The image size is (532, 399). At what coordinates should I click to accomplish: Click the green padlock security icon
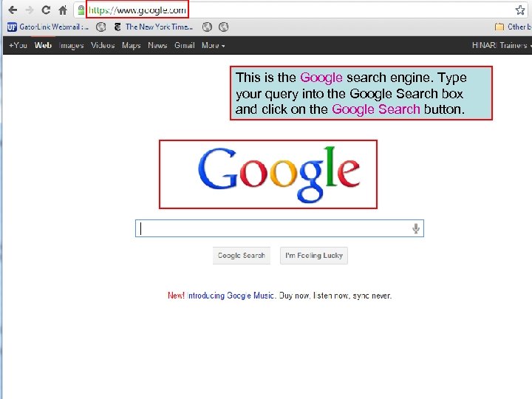pyautogui.click(x=81, y=10)
